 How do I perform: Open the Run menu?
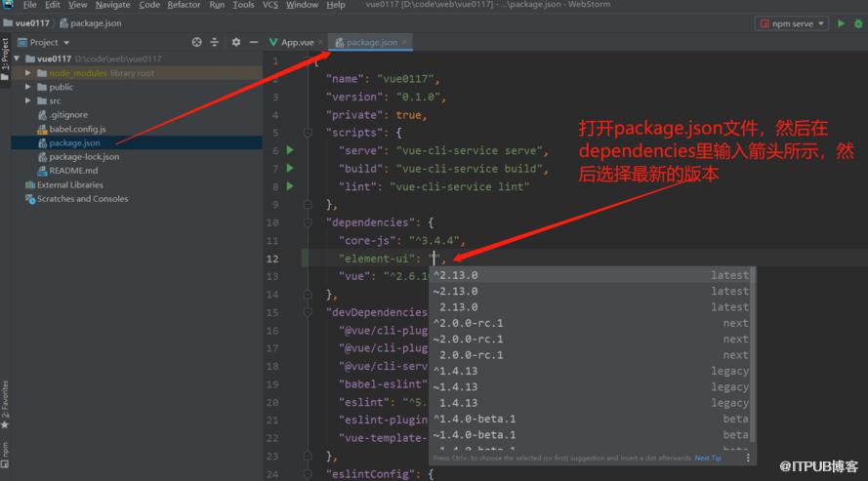point(217,5)
